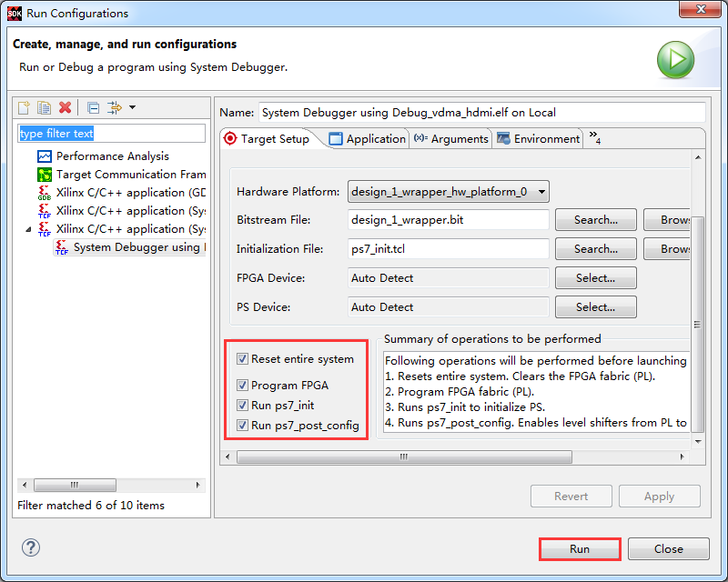
Task: Click the first TCF Xilinx application icon
Action: click(x=45, y=211)
